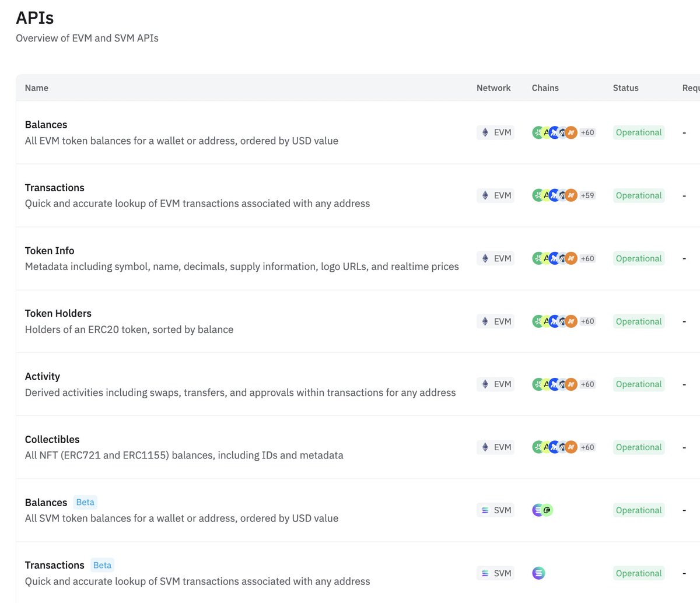Click the green chain icon in the EVM Transactions row
700x603 pixels.
(x=538, y=195)
